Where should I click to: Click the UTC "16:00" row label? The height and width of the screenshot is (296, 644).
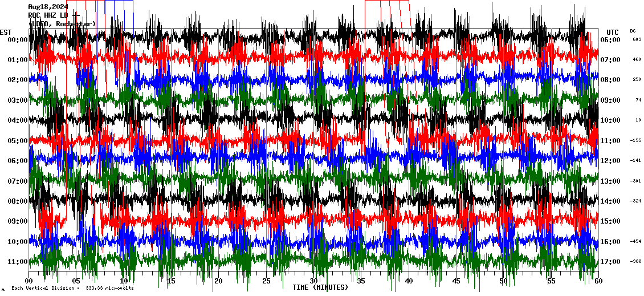(610, 241)
